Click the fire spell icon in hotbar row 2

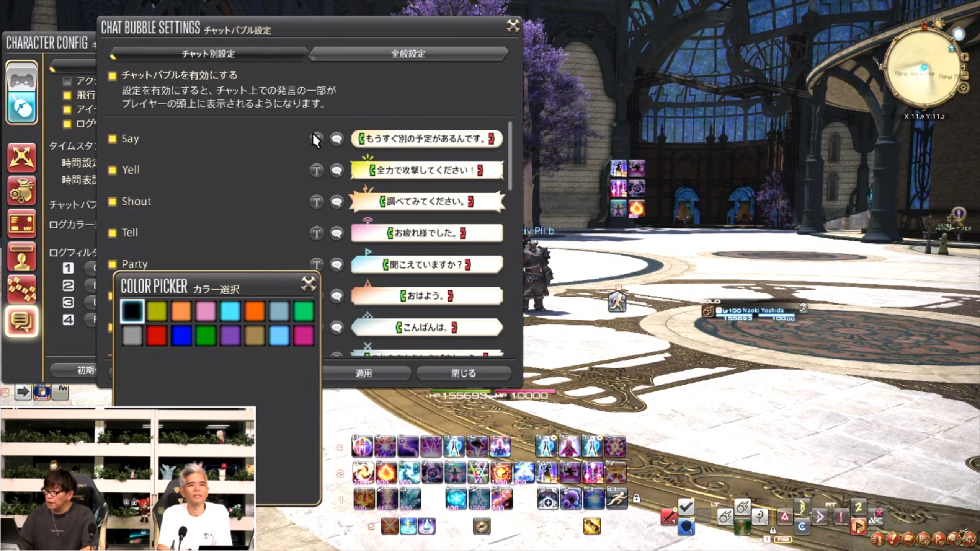click(386, 473)
